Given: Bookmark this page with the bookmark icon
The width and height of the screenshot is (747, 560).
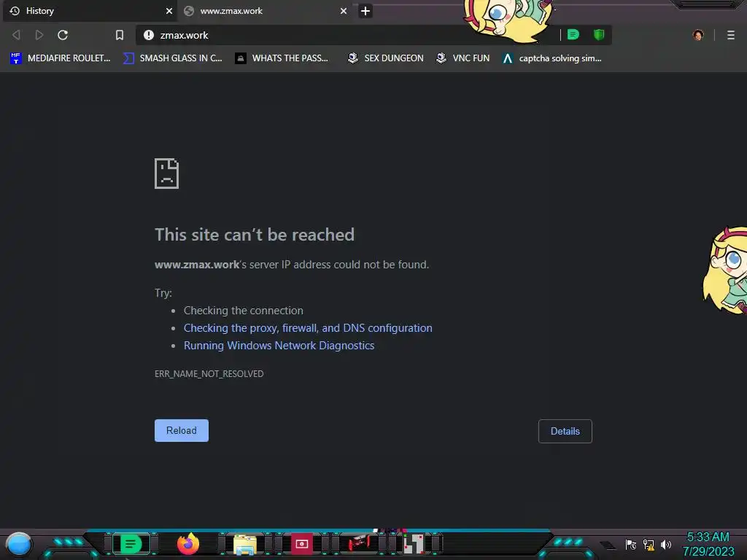Looking at the screenshot, I should tap(120, 35).
